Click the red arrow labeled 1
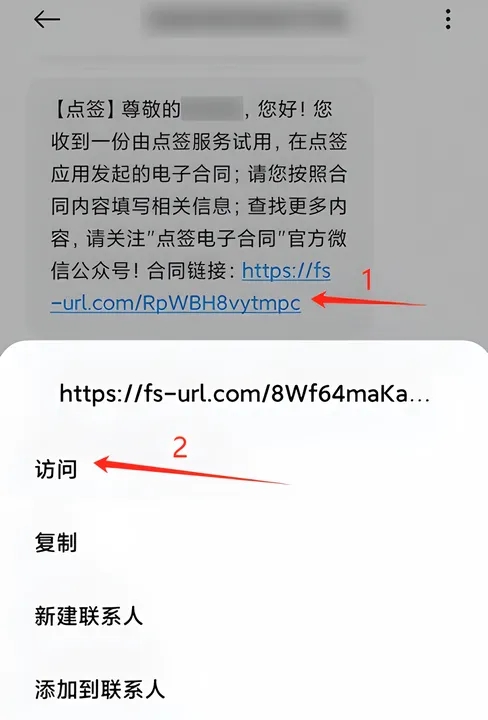The width and height of the screenshot is (488, 720). coord(368,300)
